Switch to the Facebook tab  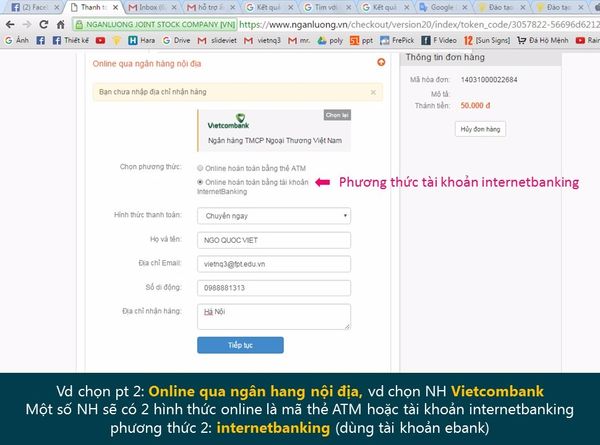36,7
